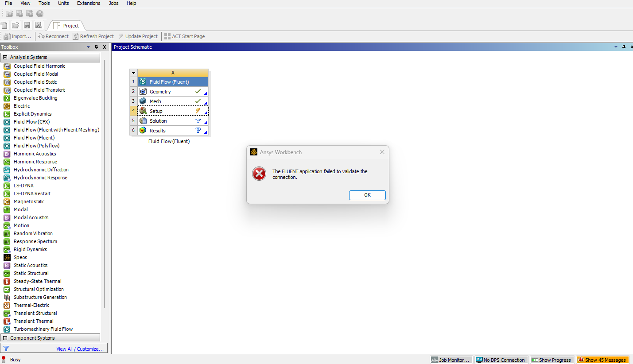Open the Jobs menu
The width and height of the screenshot is (633, 364).
113,3
